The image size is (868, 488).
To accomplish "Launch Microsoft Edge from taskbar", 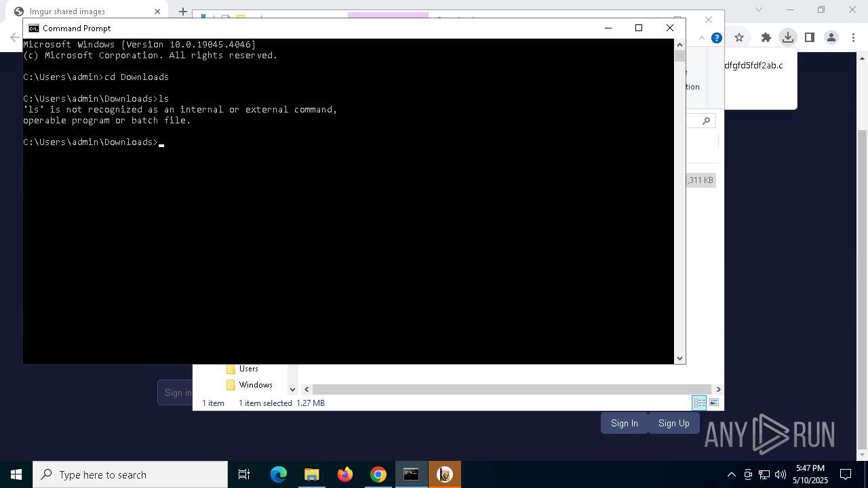I will 279,474.
